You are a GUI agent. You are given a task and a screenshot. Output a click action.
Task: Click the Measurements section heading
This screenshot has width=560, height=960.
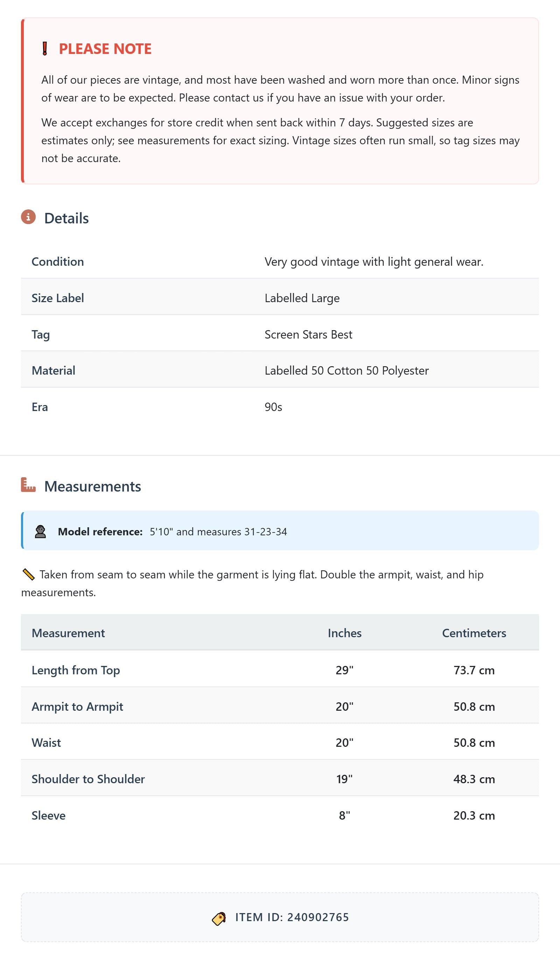point(92,486)
